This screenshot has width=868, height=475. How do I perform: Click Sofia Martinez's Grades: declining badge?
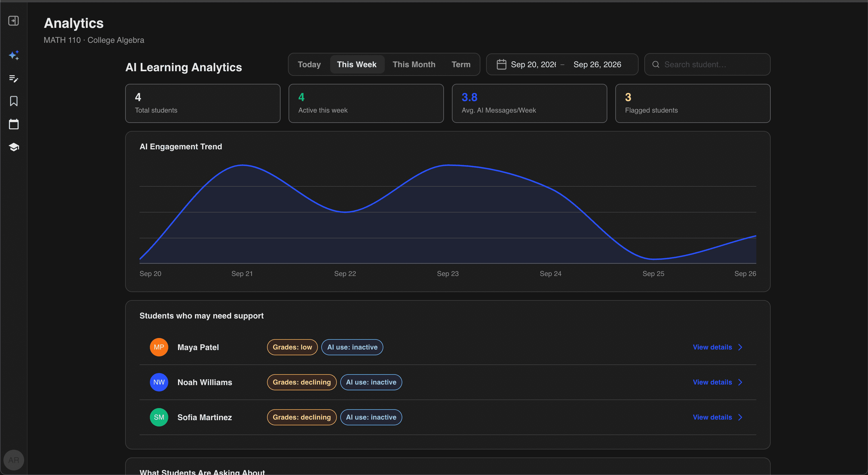coord(301,417)
